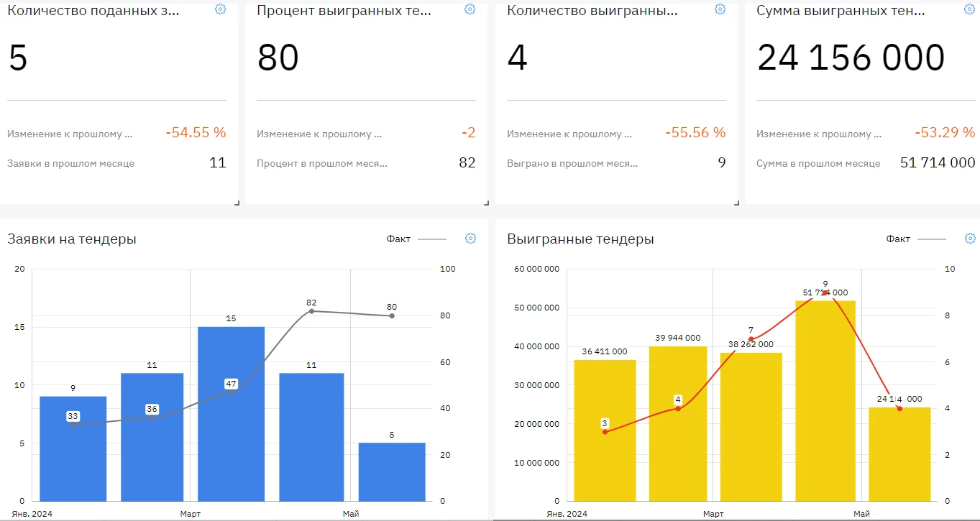Click gray line point labeled 36

[x=152, y=418]
